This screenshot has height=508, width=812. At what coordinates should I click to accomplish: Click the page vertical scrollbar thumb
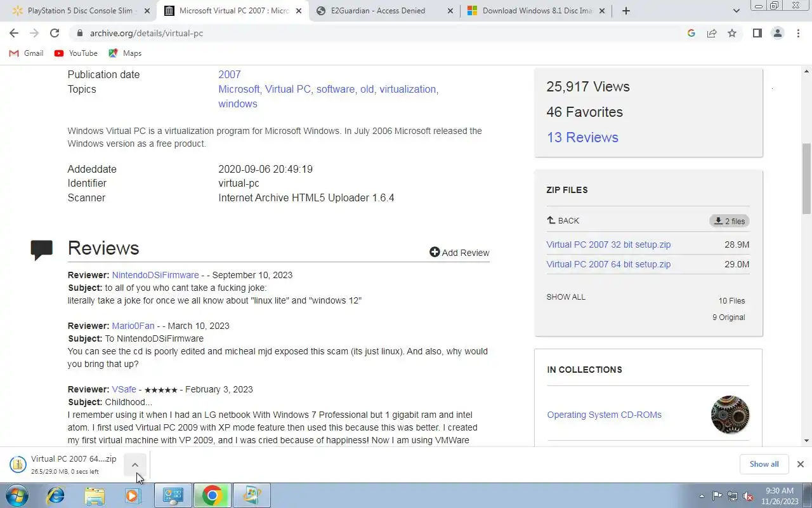point(807,179)
